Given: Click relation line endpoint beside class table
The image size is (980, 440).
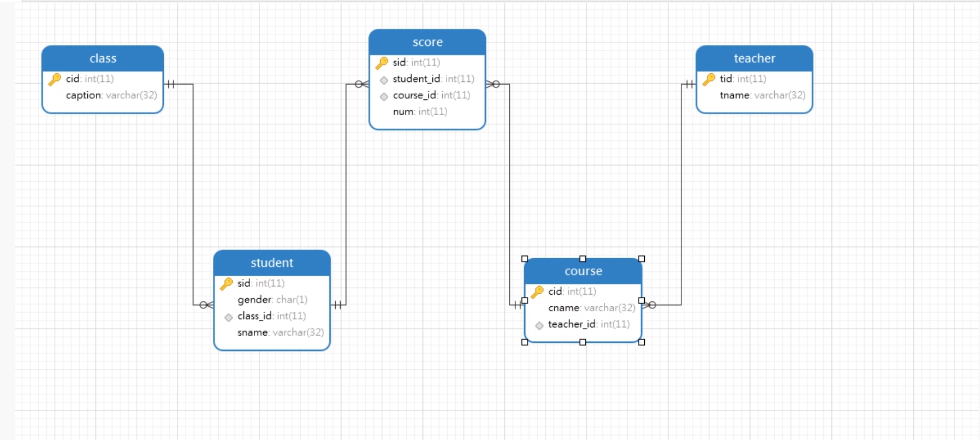Looking at the screenshot, I should click(171, 84).
